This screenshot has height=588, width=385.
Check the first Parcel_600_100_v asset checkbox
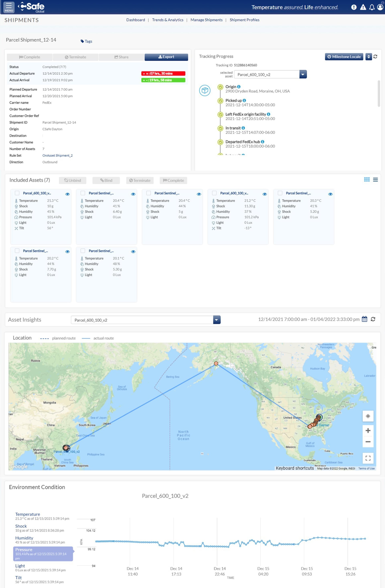(x=17, y=193)
